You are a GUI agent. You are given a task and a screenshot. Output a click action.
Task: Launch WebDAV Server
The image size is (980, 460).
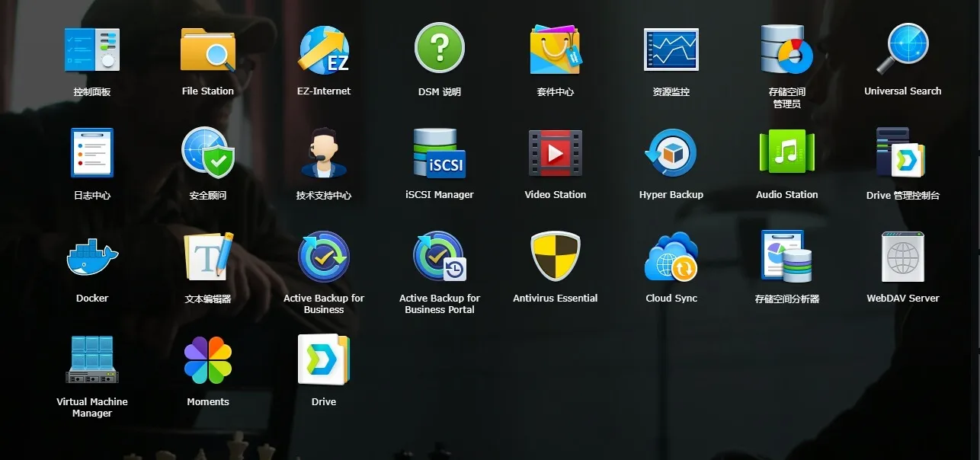point(903,257)
